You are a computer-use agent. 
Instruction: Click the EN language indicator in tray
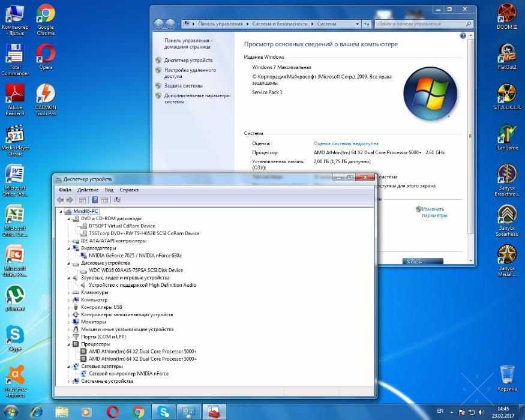pyautogui.click(x=440, y=411)
